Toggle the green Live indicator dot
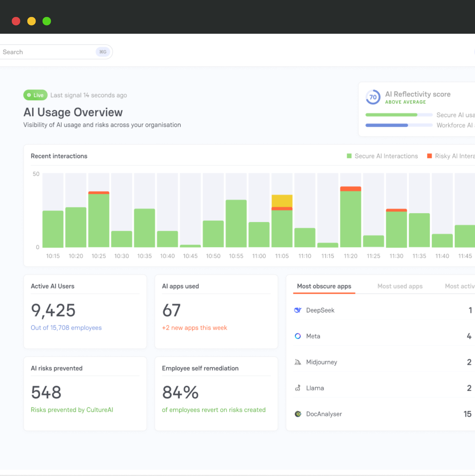The image size is (475, 476). tap(29, 95)
